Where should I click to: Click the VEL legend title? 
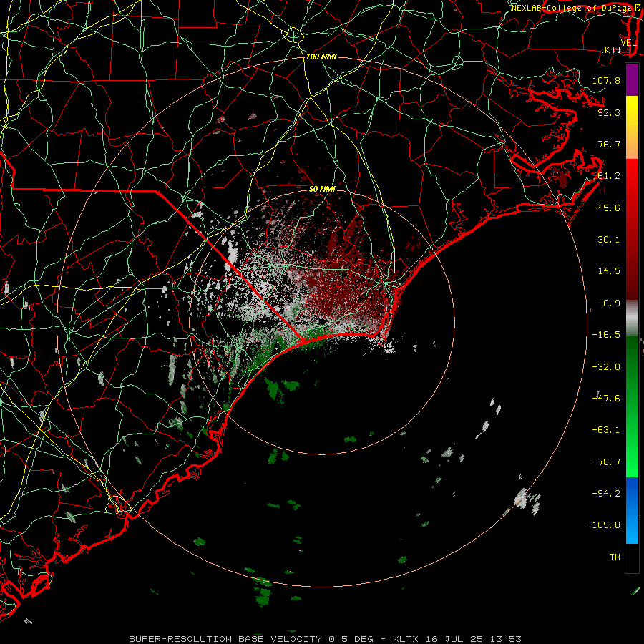[628, 42]
